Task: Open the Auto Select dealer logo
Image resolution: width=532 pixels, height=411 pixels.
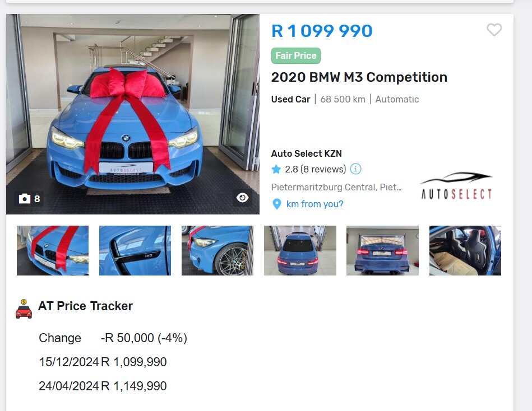Action: point(456,186)
